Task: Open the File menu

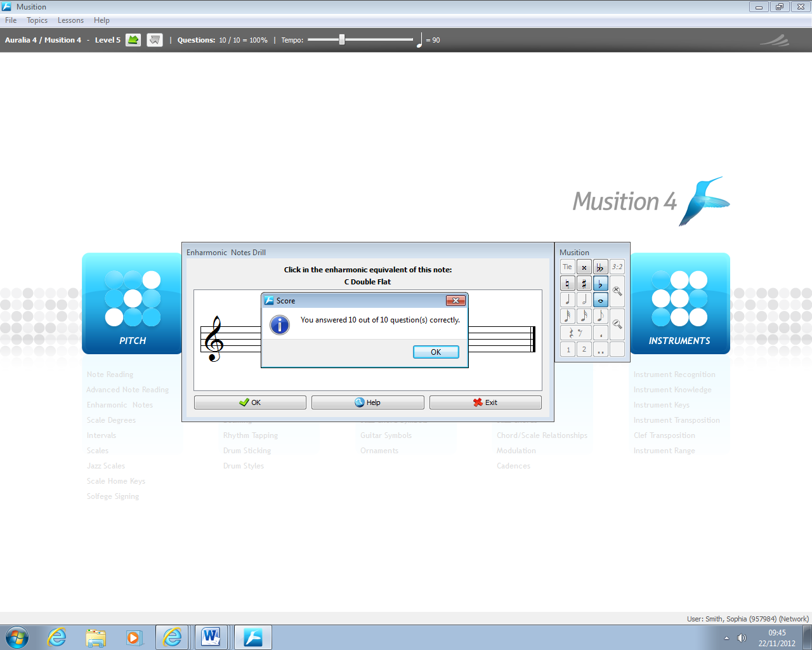Action: (x=11, y=20)
